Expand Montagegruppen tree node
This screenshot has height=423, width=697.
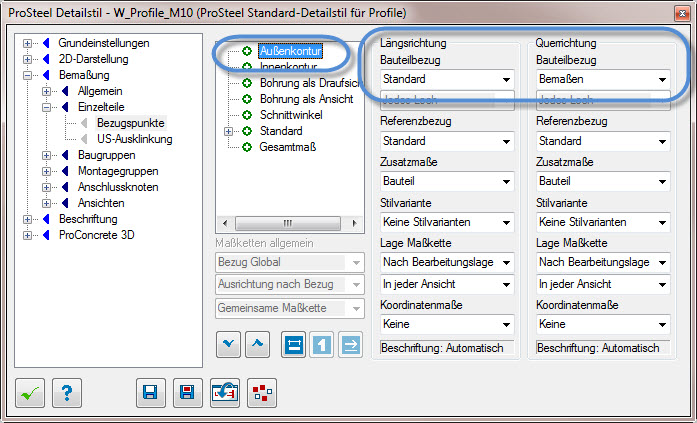pos(47,172)
